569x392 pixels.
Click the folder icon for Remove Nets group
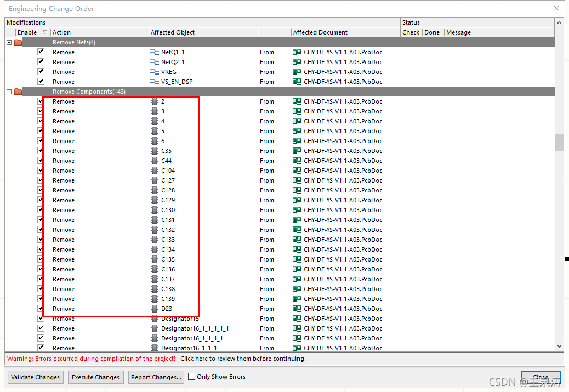pyautogui.click(x=18, y=42)
